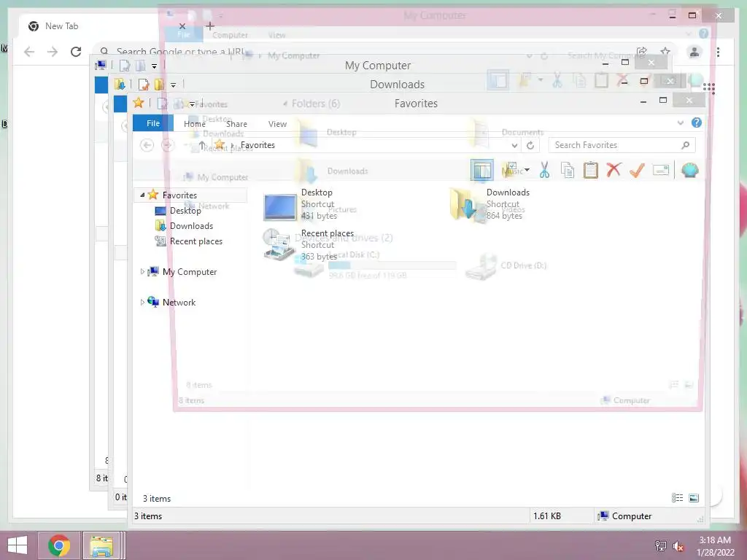Click the Back arrow in Favorites window
Screen dimensions: 747x560
click(x=147, y=145)
